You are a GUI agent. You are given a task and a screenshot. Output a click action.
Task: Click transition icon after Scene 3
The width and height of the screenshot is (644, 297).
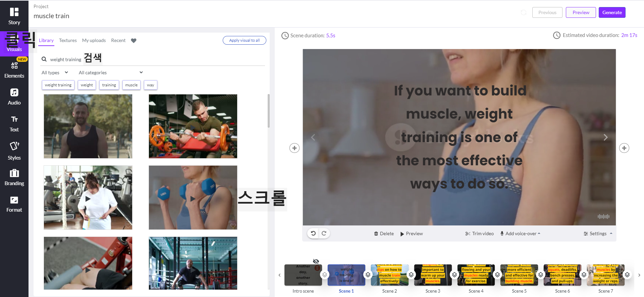click(x=454, y=274)
